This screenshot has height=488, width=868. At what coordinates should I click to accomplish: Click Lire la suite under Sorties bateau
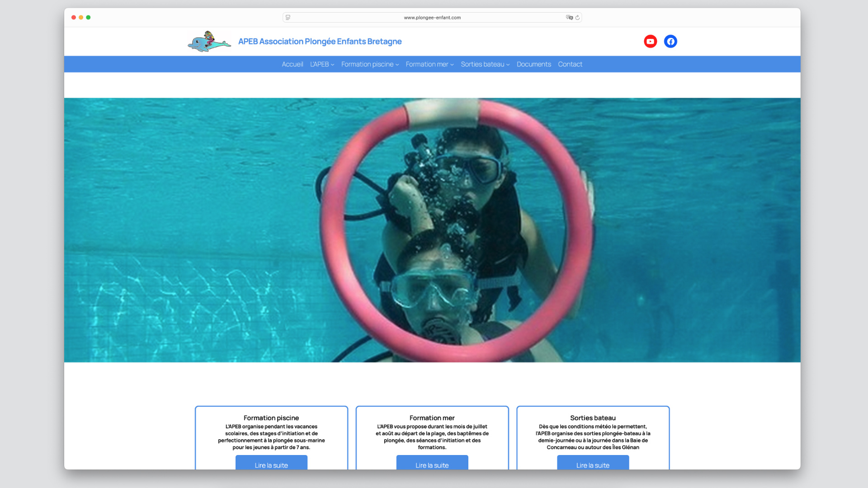tap(593, 463)
